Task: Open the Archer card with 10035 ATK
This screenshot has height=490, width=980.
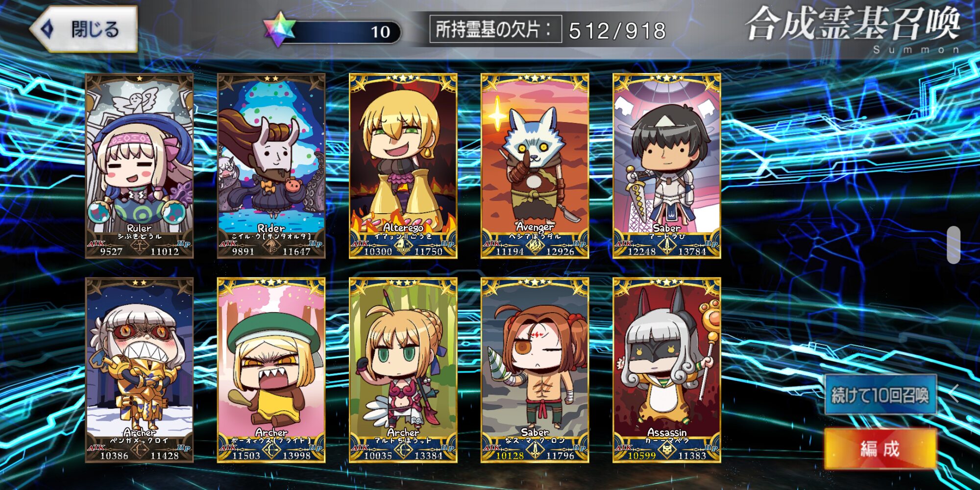Action: tap(403, 370)
